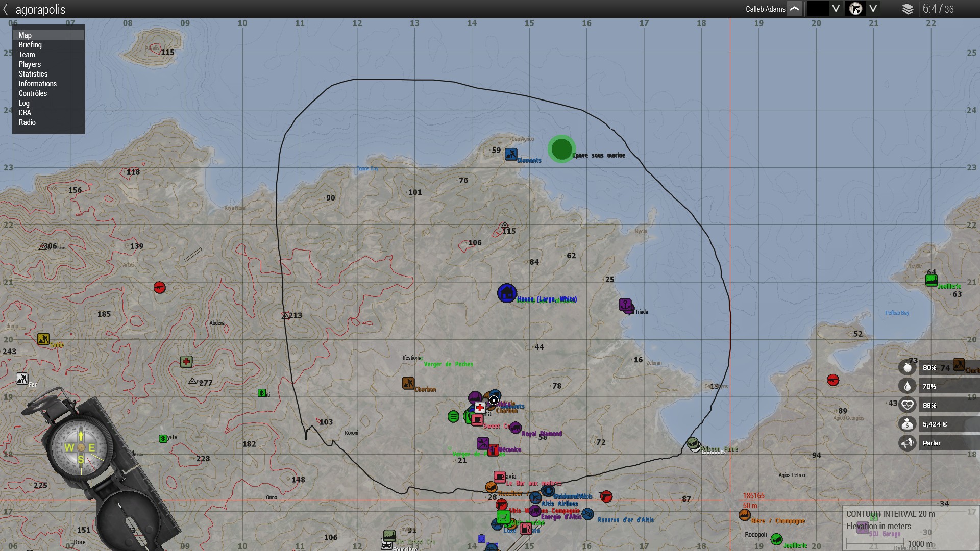Click the red fire extinguisher marker

click(493, 450)
